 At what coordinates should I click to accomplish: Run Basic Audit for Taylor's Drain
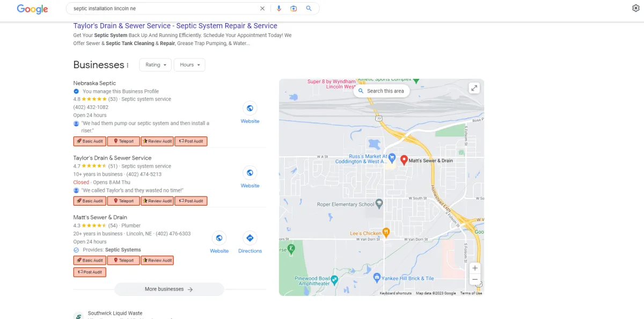point(90,201)
